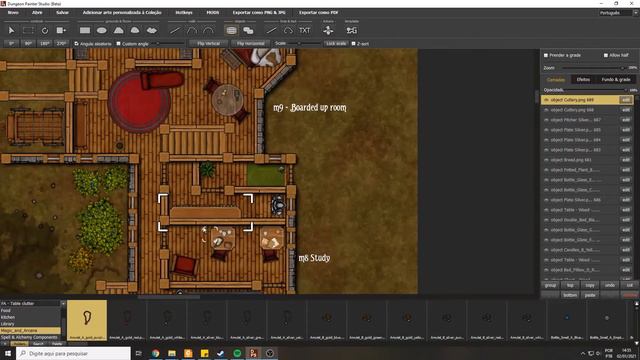Open the Portugues language dropdown
Image resolution: width=640 pixels, height=360 pixels.
618,13
